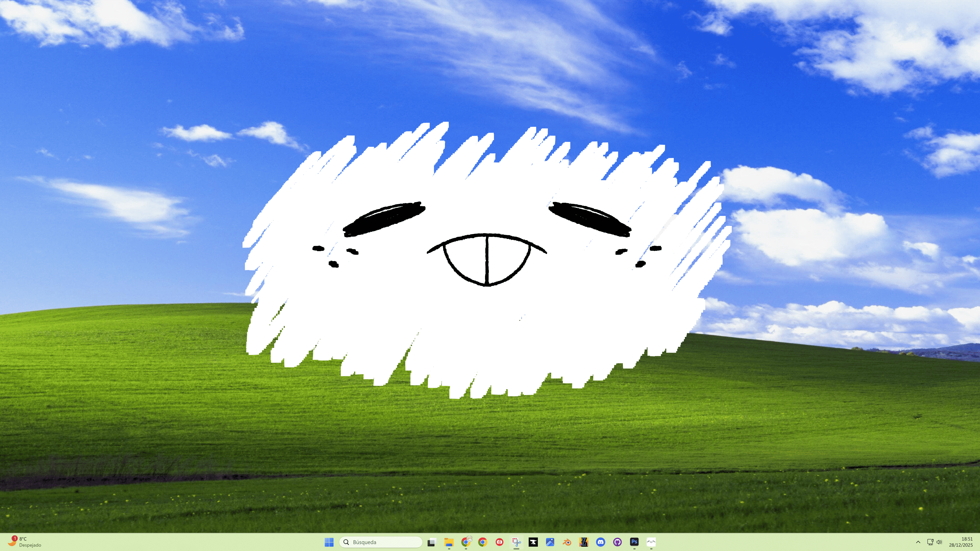Viewport: 980px width, 551px height.
Task: Open Task View from the taskbar
Action: coord(431,542)
